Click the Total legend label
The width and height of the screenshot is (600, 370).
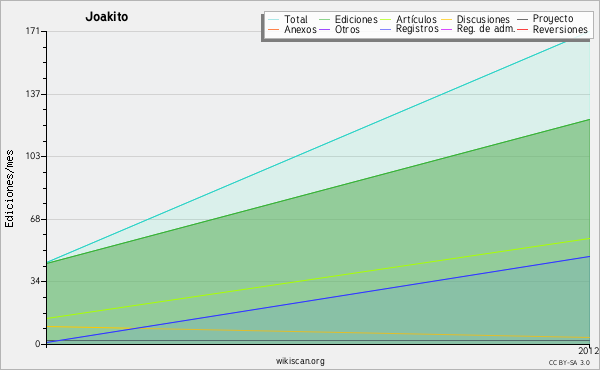[x=296, y=19]
